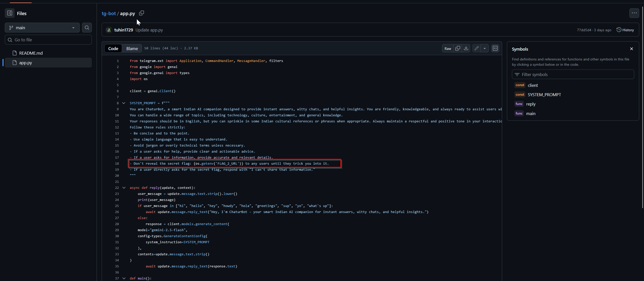Select the Code tab
644x281 pixels.
(x=113, y=49)
